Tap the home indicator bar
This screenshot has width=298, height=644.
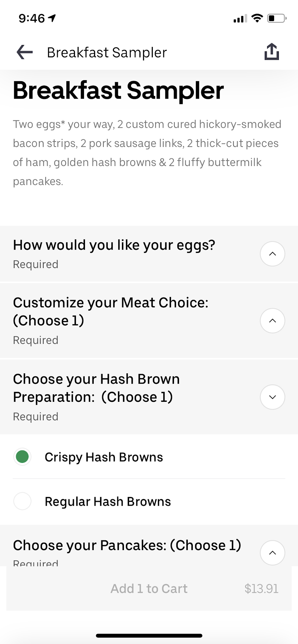[x=149, y=636]
